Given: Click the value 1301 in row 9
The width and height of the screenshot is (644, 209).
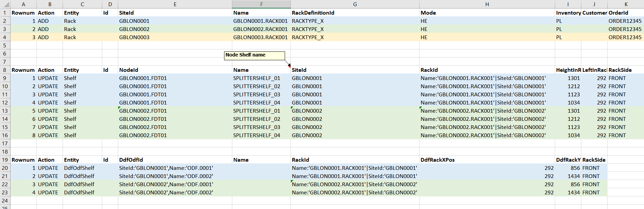Looking at the screenshot, I should click(568, 78).
